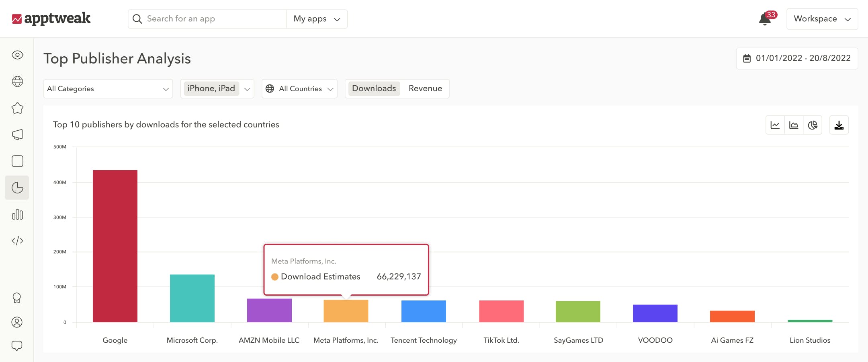
Task: Download the chart data via the export icon
Action: coord(839,125)
